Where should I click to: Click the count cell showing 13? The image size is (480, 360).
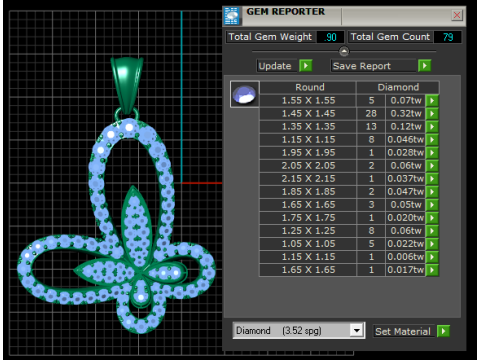tap(371, 126)
